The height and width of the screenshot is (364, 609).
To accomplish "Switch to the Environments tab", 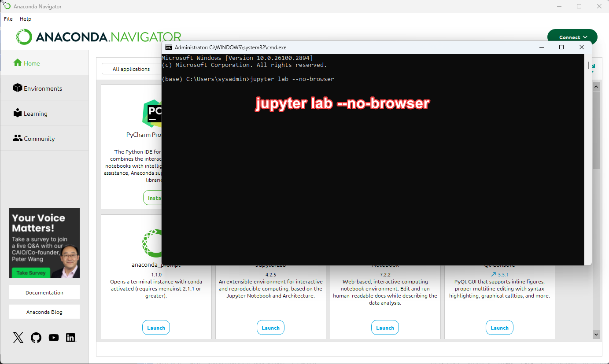I will click(44, 88).
